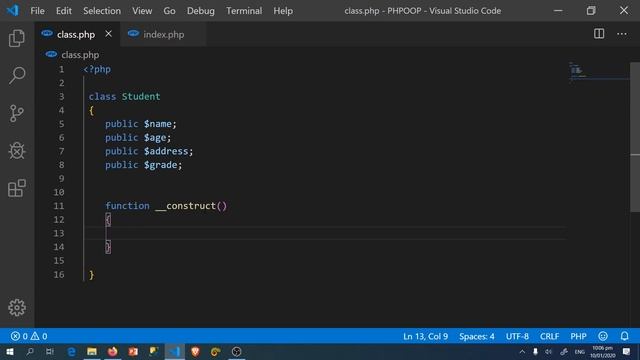
Task: Open the Selection menu
Action: pos(102,11)
